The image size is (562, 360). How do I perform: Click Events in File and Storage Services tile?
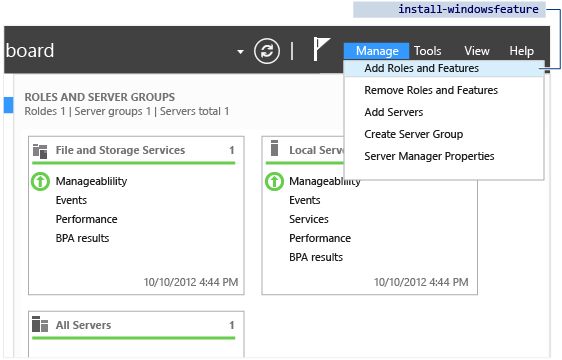pyautogui.click(x=71, y=200)
